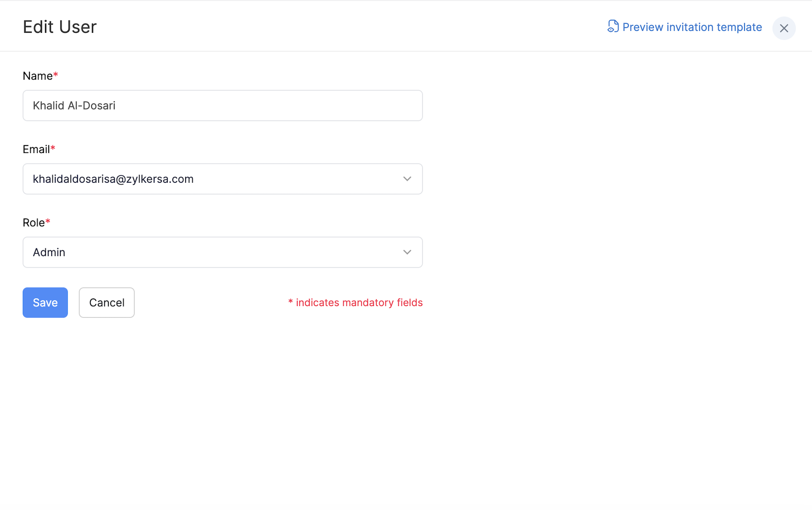Click the Edit User heading
The height and width of the screenshot is (510, 812).
60,26
